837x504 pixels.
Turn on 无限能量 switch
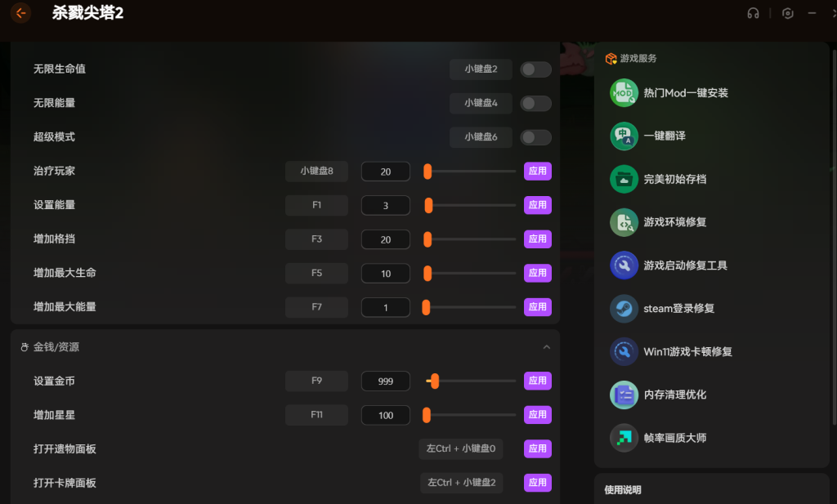[x=535, y=104]
